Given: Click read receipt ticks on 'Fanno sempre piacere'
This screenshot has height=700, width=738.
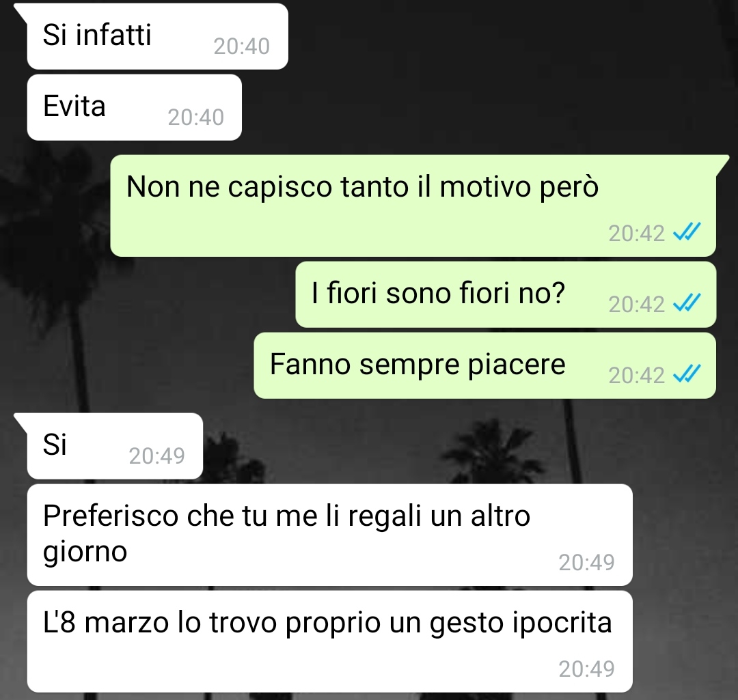Looking at the screenshot, I should 687,374.
